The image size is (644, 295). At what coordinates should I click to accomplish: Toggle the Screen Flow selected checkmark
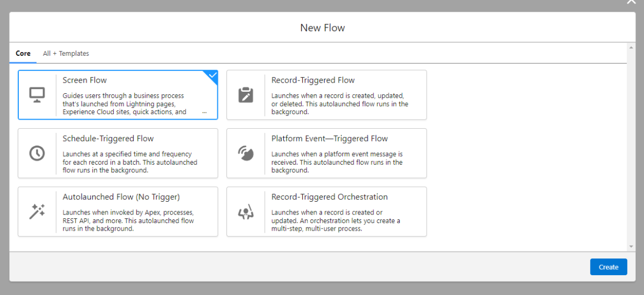click(213, 76)
